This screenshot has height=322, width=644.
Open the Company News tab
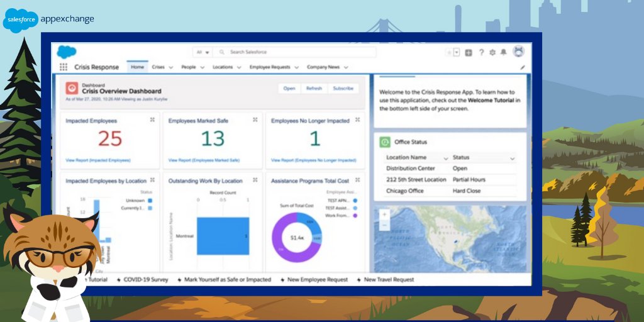coord(323,67)
